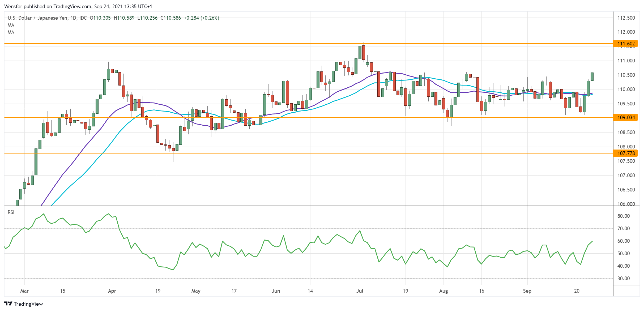Click the +0.284 (+0.26%) change value

[201, 18]
